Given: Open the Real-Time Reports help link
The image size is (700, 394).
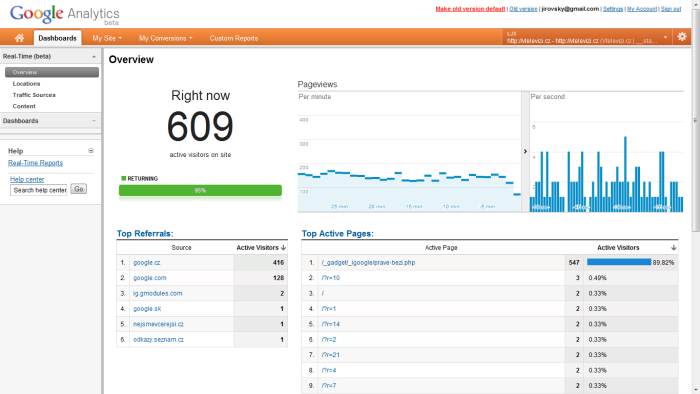Looking at the screenshot, I should [x=35, y=163].
